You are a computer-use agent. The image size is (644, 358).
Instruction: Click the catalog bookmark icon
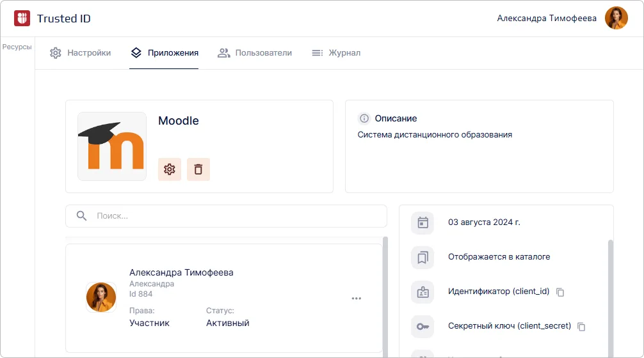423,257
